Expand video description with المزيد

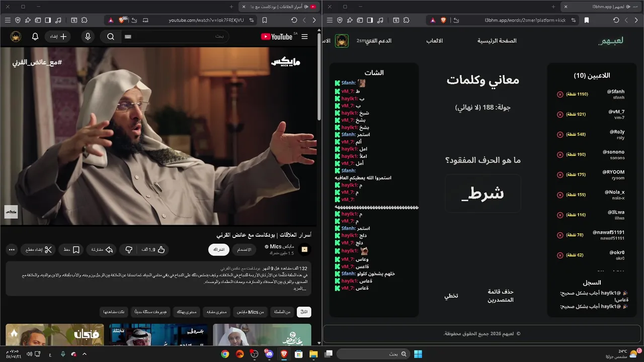pyautogui.click(x=300, y=289)
